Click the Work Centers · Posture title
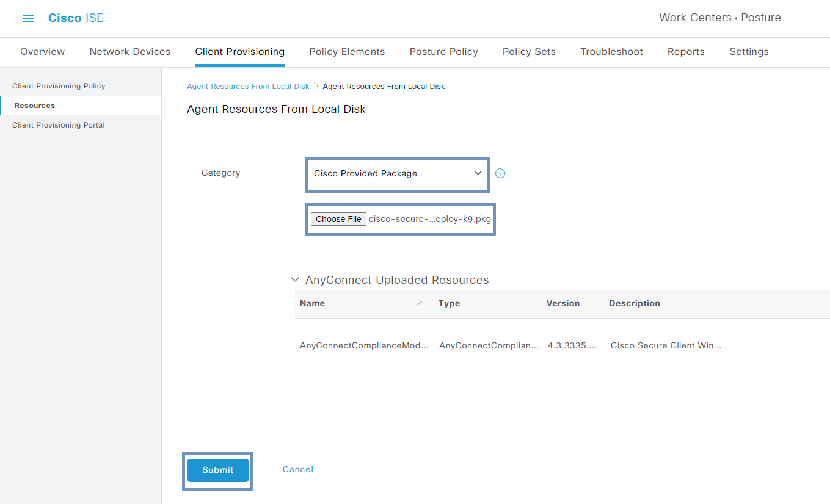Viewport: 830px width, 504px height. pyautogui.click(x=720, y=18)
